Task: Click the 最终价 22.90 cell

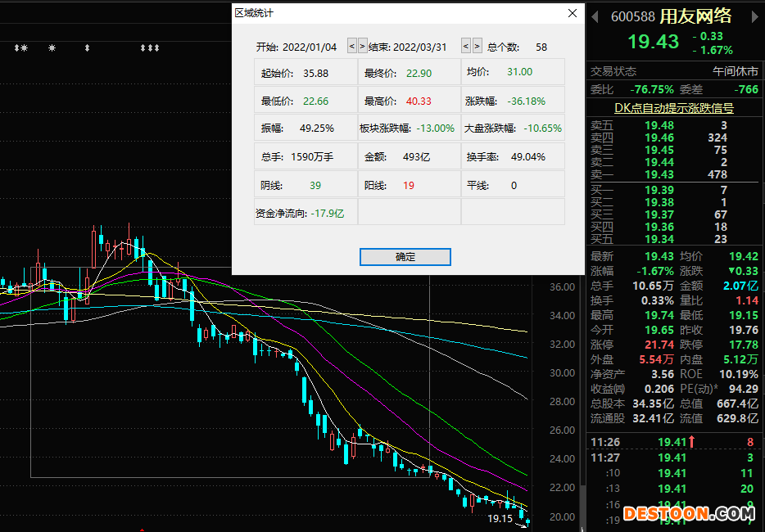Action: click(x=410, y=72)
